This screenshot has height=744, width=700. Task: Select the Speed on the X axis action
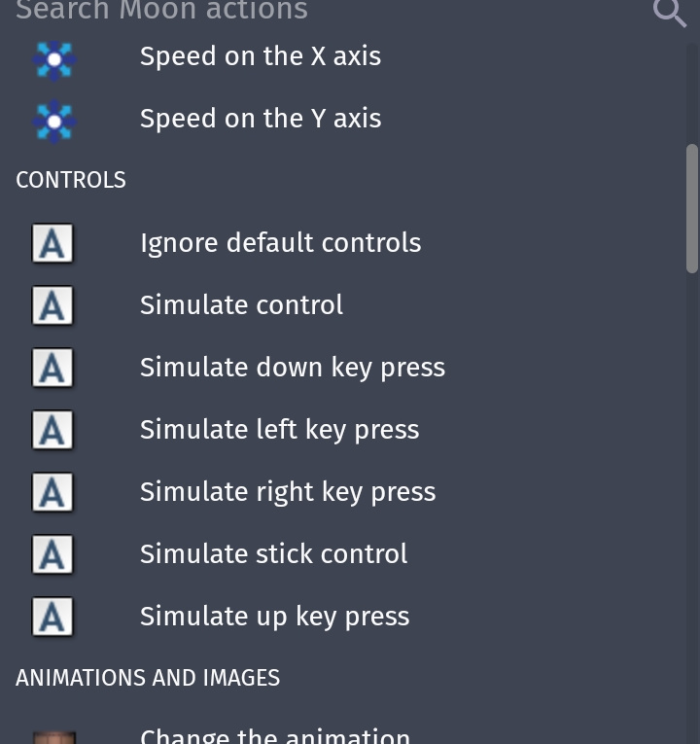point(343,56)
